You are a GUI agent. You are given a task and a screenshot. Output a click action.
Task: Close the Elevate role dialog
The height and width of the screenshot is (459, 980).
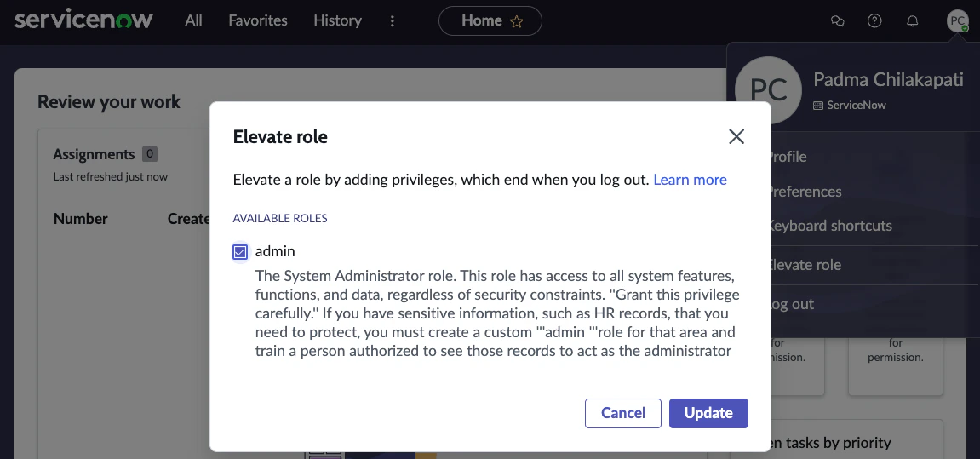pyautogui.click(x=736, y=136)
